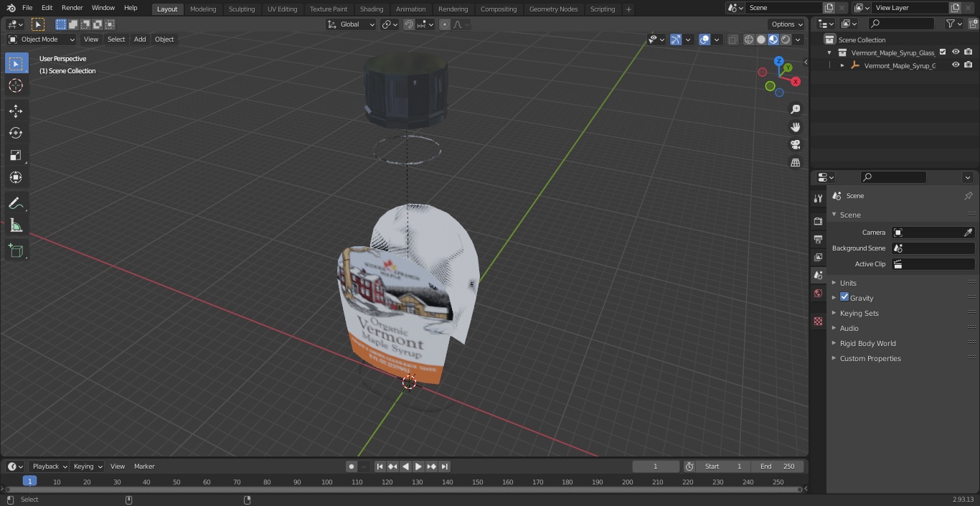Open the Render menu
The height and width of the screenshot is (506, 980).
[x=72, y=8]
